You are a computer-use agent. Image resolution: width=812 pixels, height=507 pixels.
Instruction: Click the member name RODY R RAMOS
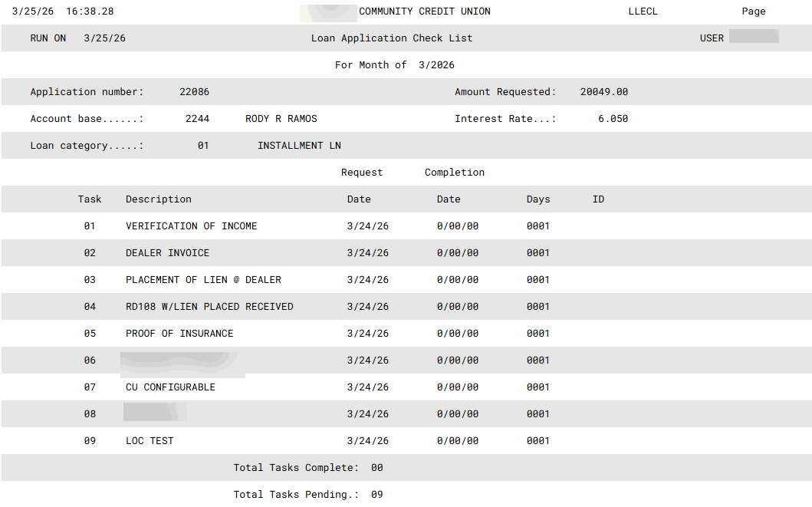[281, 119]
